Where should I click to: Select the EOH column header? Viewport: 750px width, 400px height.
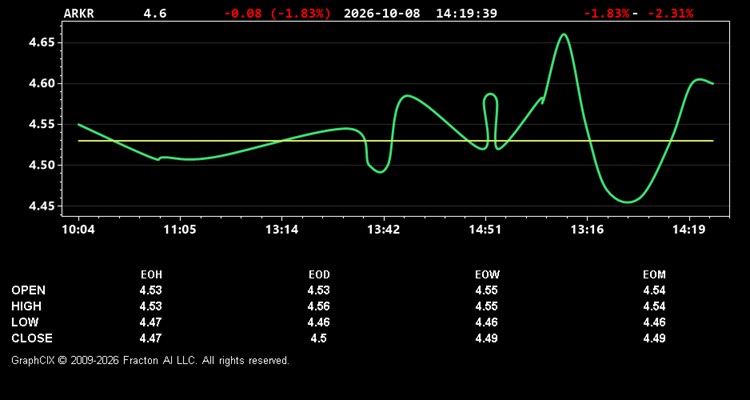151,275
